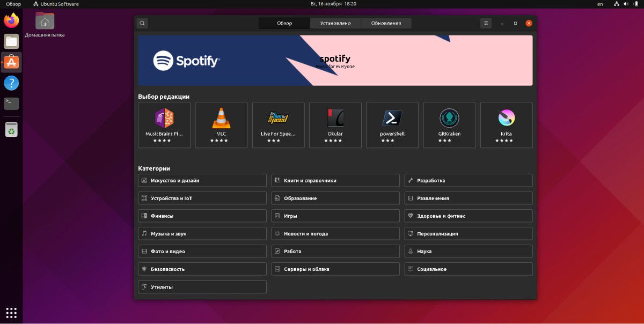Open the VLC cone icon
Image resolution: width=644 pixels, height=324 pixels.
(x=221, y=117)
